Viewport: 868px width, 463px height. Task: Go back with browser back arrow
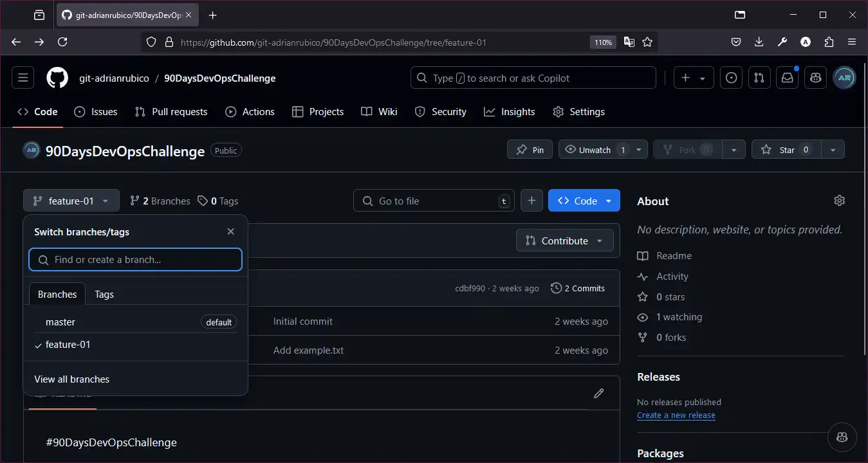[x=16, y=42]
